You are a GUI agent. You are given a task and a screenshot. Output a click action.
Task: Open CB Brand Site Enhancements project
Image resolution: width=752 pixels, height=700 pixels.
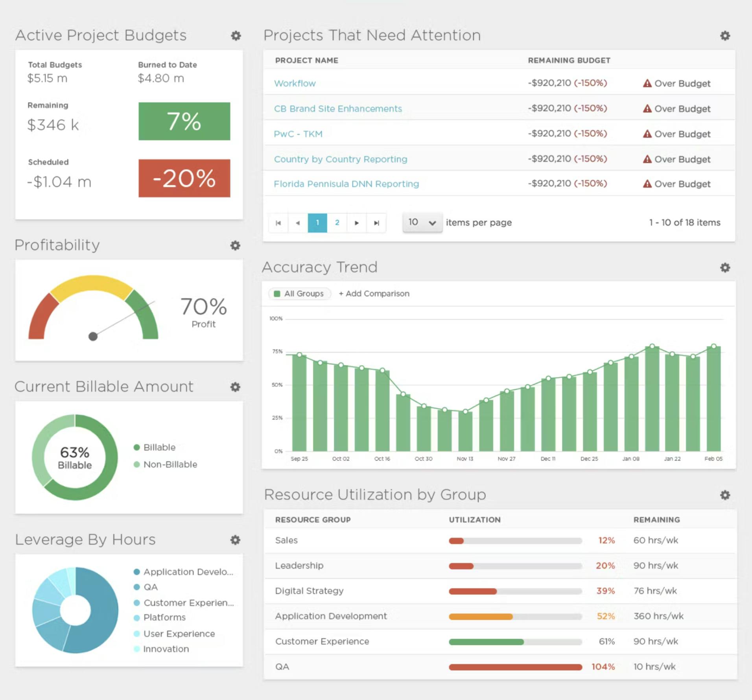click(x=338, y=109)
